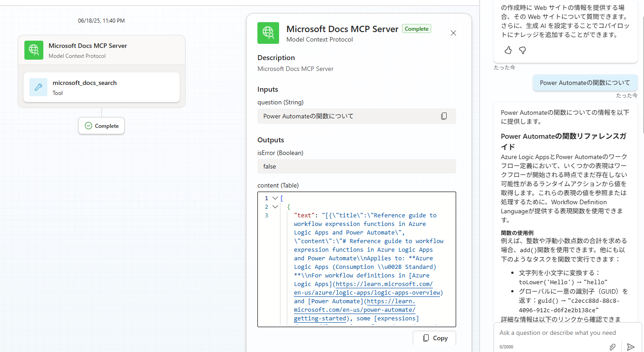Viewport: 644px width, 352px height.
Task: Click the Power Automateの関数について chat bubble
Action: 585,83
